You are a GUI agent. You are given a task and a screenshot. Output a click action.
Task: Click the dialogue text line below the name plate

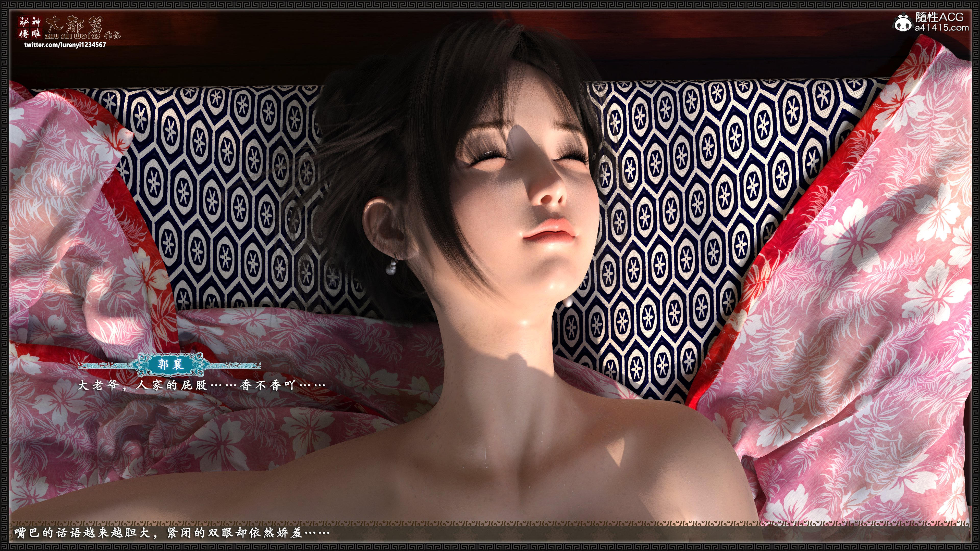tap(202, 386)
